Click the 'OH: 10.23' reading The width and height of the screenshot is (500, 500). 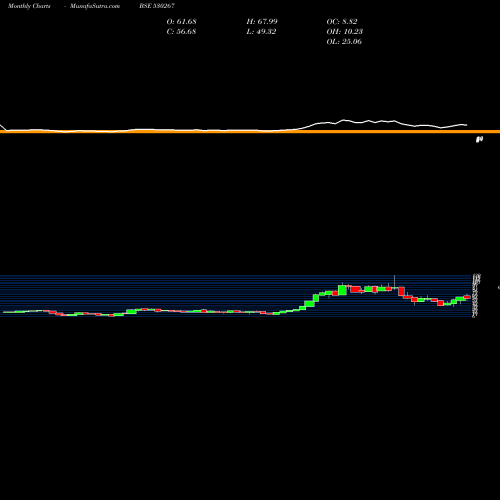[344, 31]
